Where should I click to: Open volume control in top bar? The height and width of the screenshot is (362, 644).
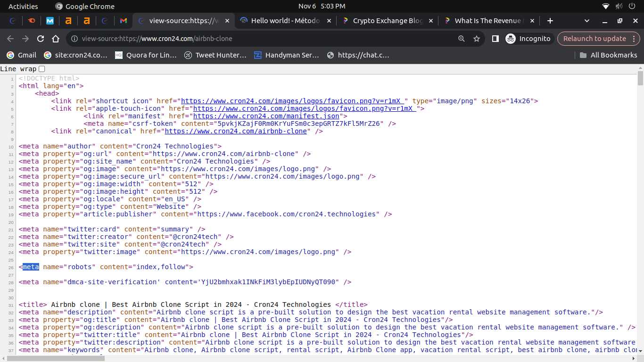[x=619, y=6]
